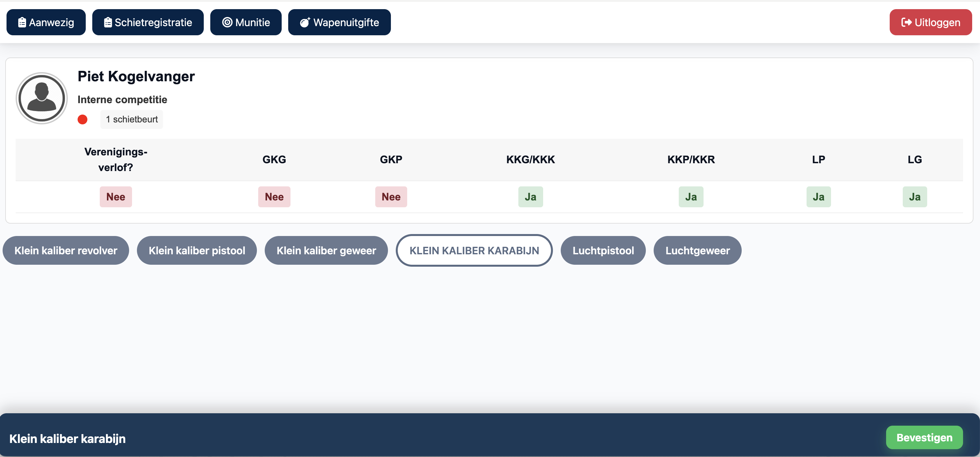This screenshot has width=980, height=457.
Task: Select Klein kaliber pistool discipline
Action: [197, 251]
